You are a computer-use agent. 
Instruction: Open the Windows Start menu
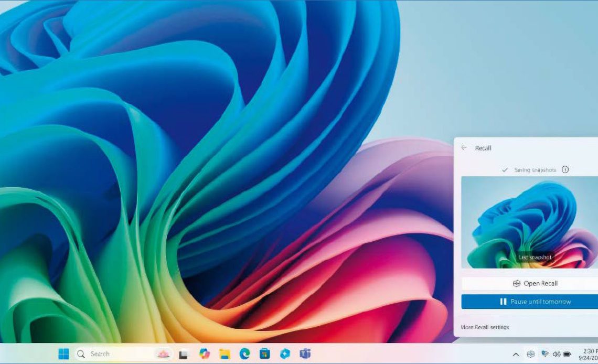pos(63,354)
